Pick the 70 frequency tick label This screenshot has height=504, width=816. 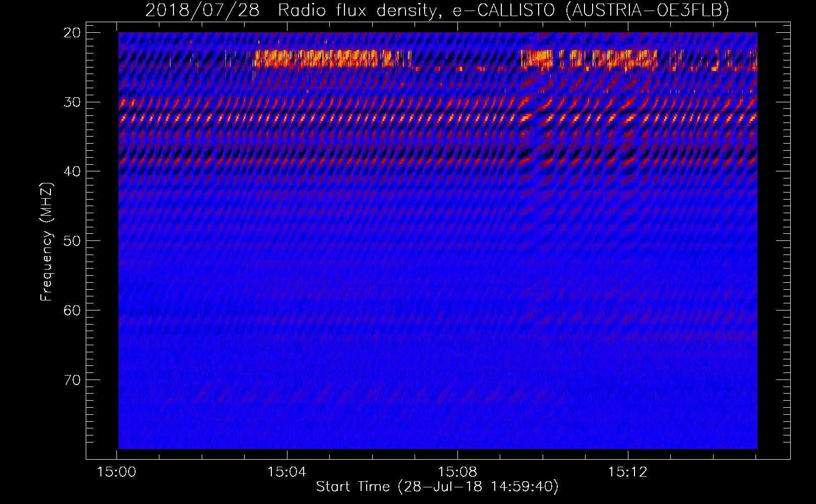[x=72, y=380]
